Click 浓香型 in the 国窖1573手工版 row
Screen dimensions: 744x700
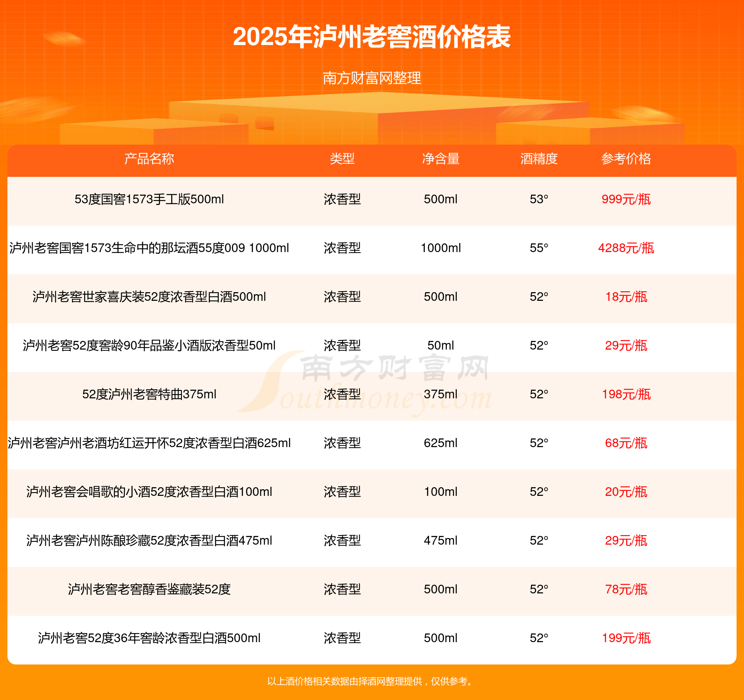342,199
